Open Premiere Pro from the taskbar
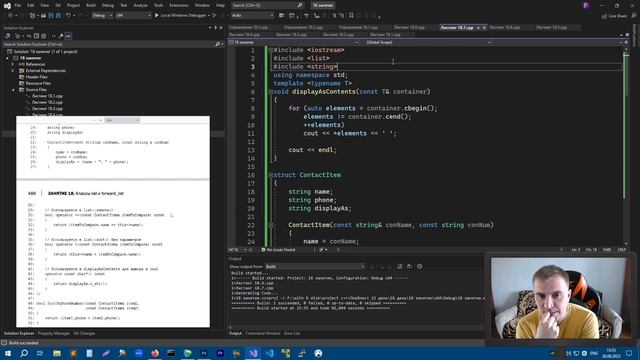 220,353
